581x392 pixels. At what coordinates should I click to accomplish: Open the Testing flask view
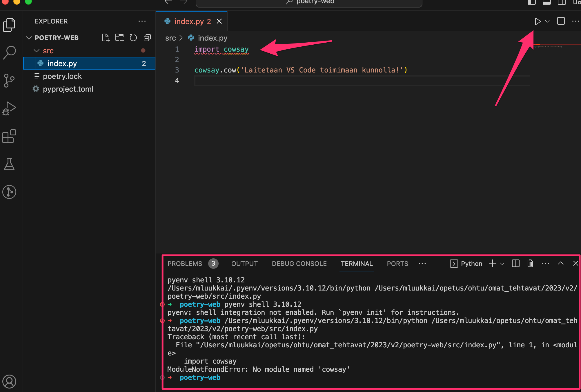click(9, 164)
